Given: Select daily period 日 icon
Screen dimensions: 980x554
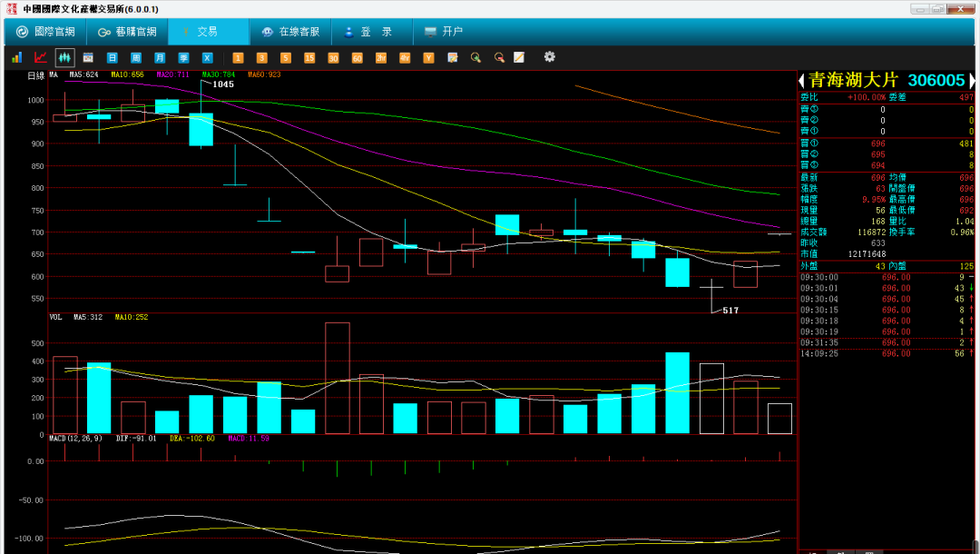Looking at the screenshot, I should 112,57.
